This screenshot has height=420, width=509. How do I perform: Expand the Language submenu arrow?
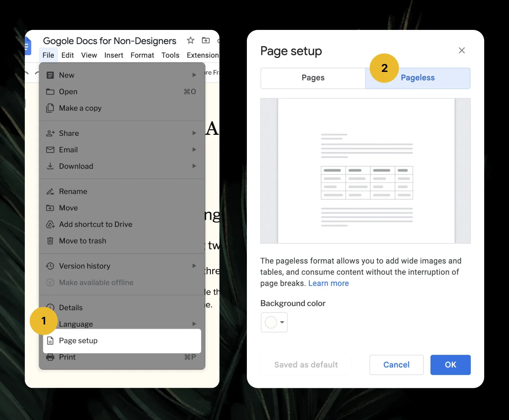(194, 324)
